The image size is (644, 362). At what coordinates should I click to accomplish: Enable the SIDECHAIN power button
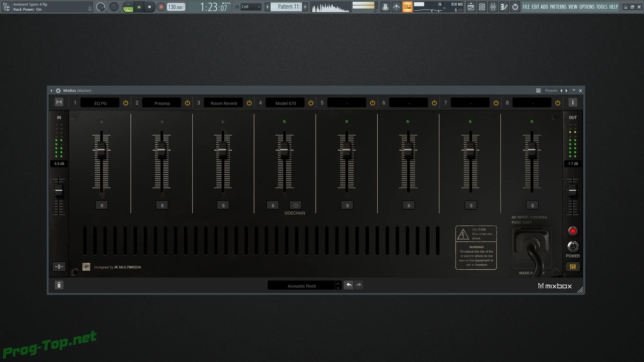coord(296,205)
